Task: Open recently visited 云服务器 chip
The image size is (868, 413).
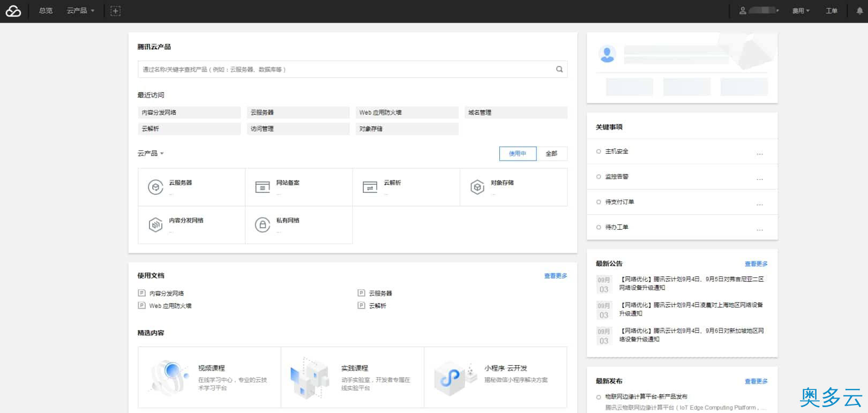Action: tap(298, 112)
